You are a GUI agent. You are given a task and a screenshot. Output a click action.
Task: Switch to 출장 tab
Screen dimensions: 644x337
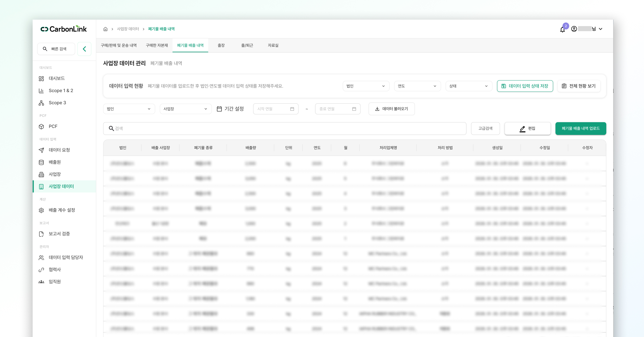point(221,45)
